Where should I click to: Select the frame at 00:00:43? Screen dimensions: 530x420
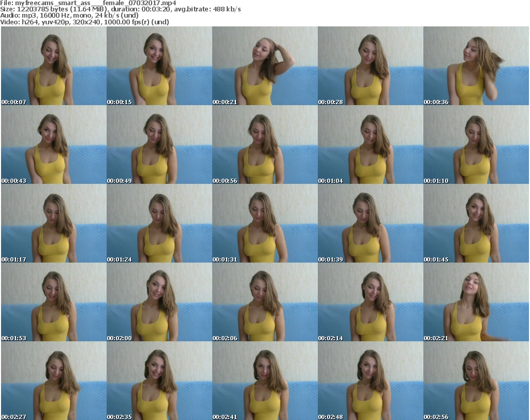pyautogui.click(x=54, y=144)
